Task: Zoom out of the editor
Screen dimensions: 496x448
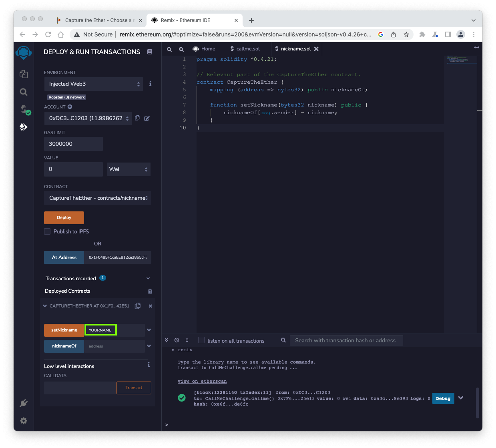Action: (169, 49)
